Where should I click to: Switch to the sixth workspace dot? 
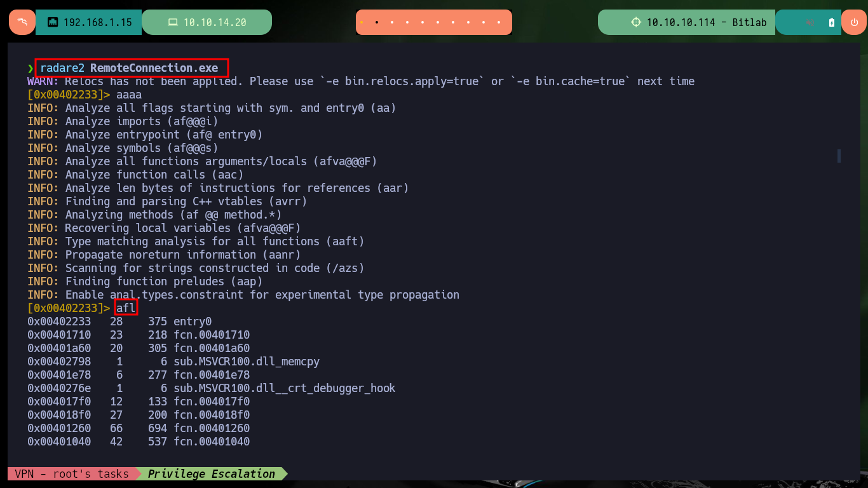pos(438,22)
